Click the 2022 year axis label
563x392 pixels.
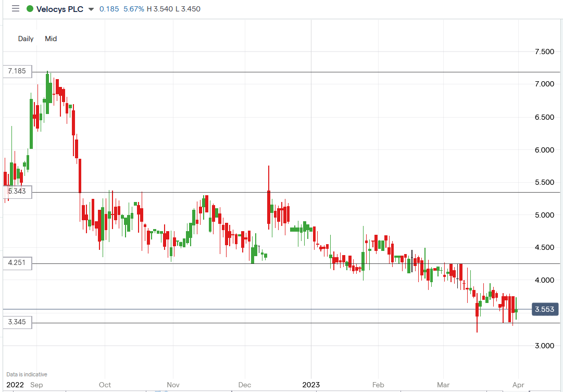(15, 385)
